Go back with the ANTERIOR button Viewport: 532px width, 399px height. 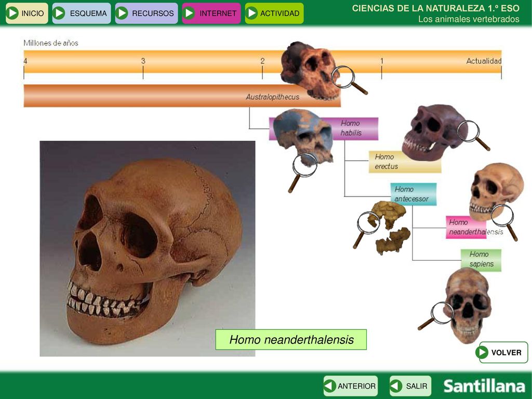point(351,386)
